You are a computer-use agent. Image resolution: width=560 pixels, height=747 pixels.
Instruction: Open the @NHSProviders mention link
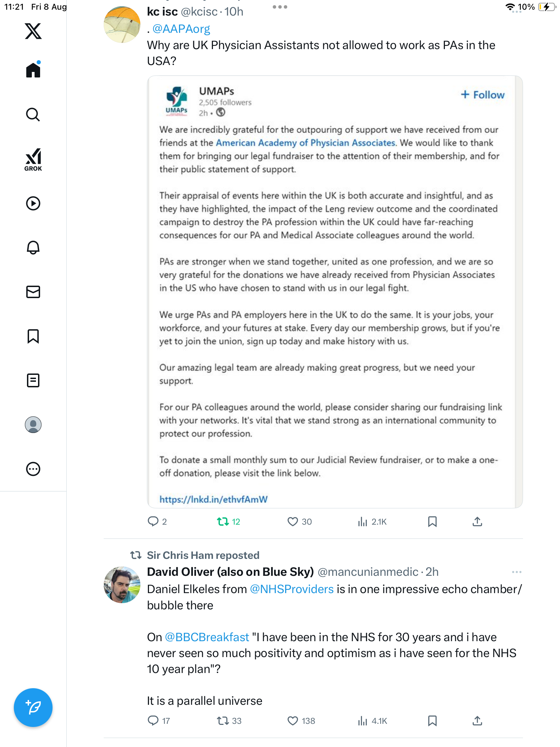pyautogui.click(x=291, y=589)
